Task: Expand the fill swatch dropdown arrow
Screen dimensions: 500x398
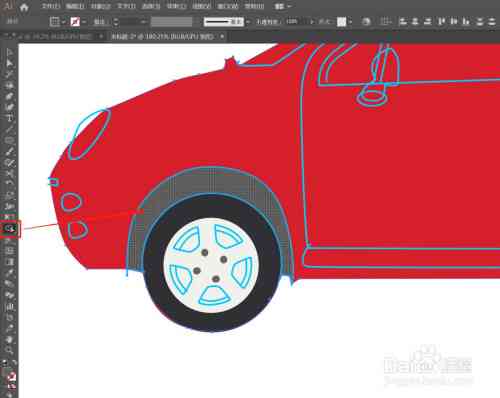Action: (63, 22)
